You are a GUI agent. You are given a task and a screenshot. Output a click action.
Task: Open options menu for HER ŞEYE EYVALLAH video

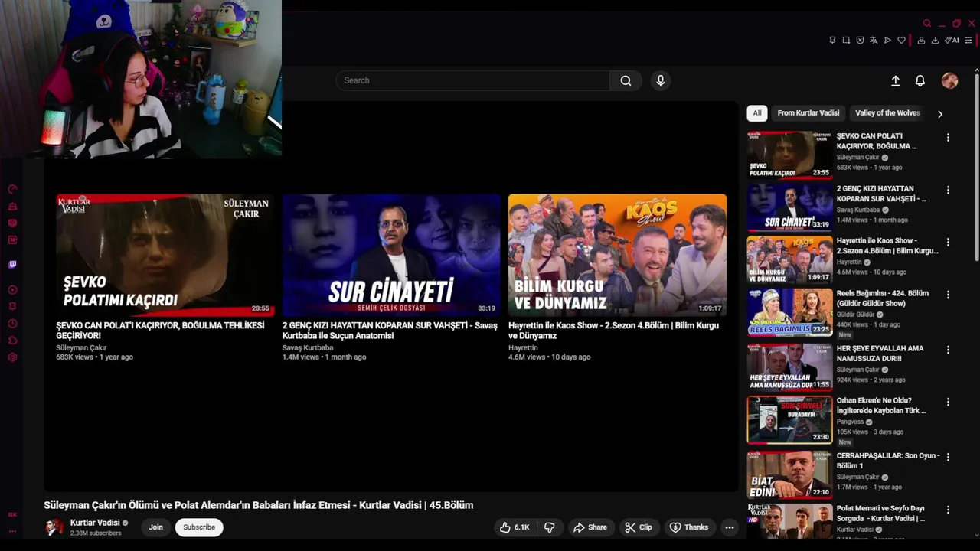948,350
